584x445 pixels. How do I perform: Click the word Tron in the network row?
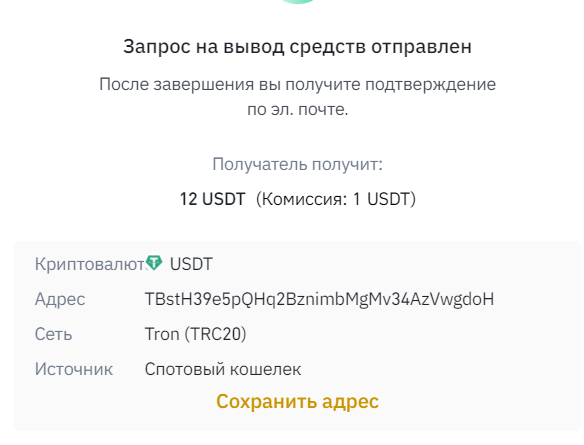162,334
